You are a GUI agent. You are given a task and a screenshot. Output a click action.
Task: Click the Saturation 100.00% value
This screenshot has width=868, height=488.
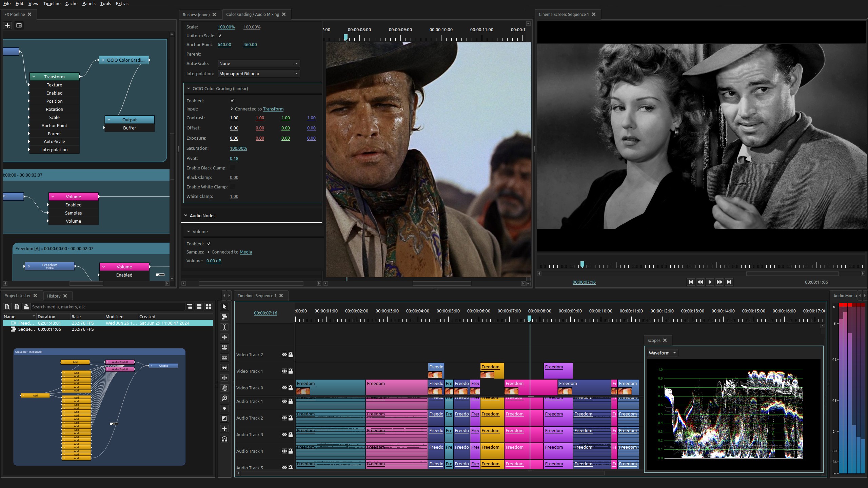coord(238,148)
